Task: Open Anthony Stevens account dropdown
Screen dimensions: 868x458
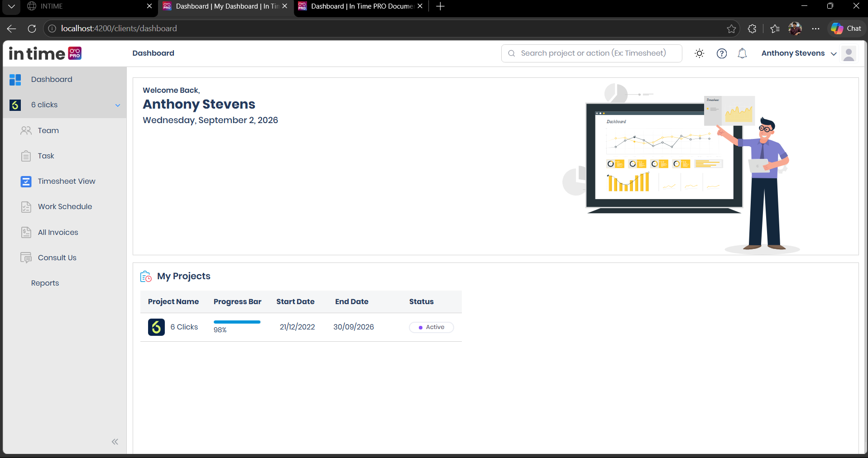Action: [x=799, y=53]
